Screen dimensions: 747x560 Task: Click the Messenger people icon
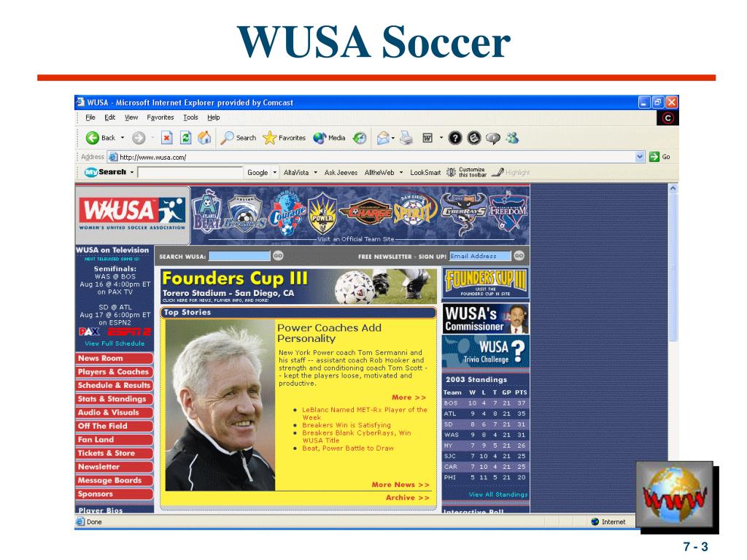click(x=512, y=138)
